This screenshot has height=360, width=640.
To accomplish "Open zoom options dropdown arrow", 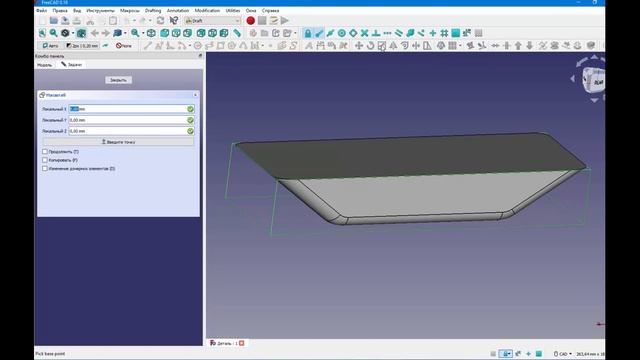I will click(x=143, y=33).
